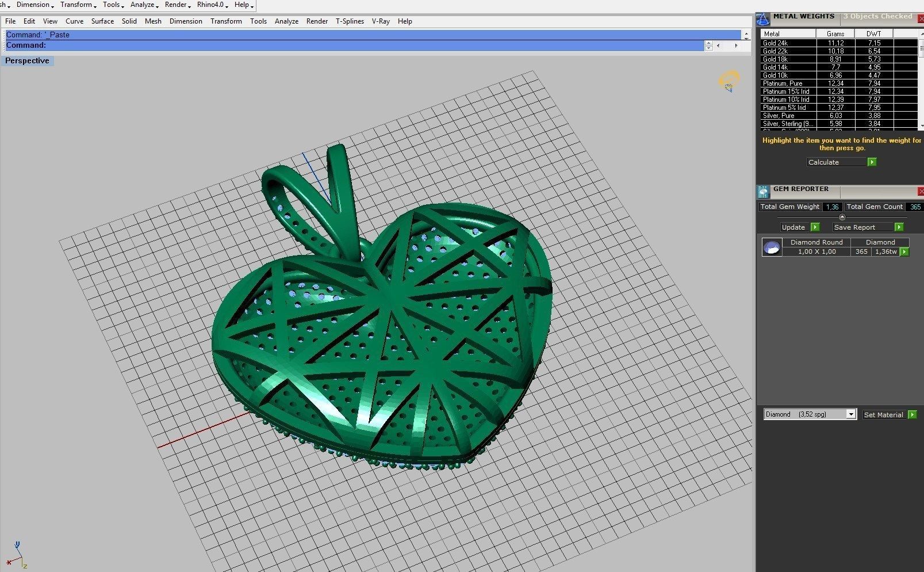Screen dimensions: 924x572
Task: Open the Edit menu
Action: [29, 21]
